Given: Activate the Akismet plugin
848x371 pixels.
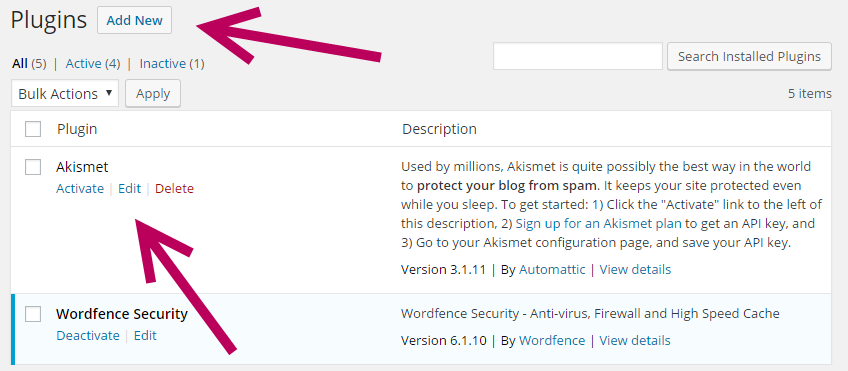Looking at the screenshot, I should click(80, 189).
